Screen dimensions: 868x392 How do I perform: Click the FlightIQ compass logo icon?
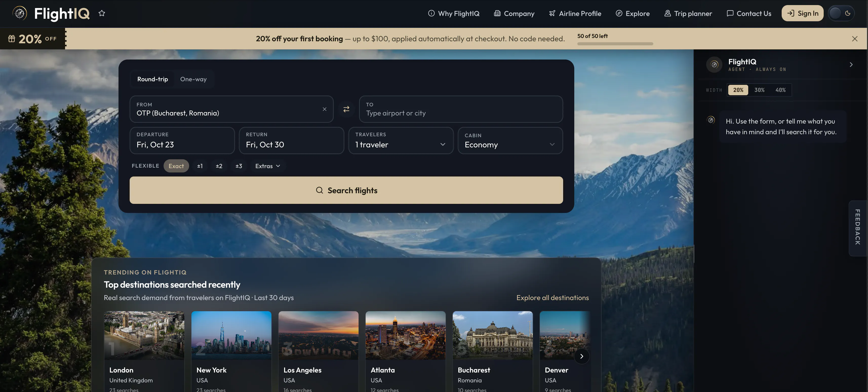point(20,13)
